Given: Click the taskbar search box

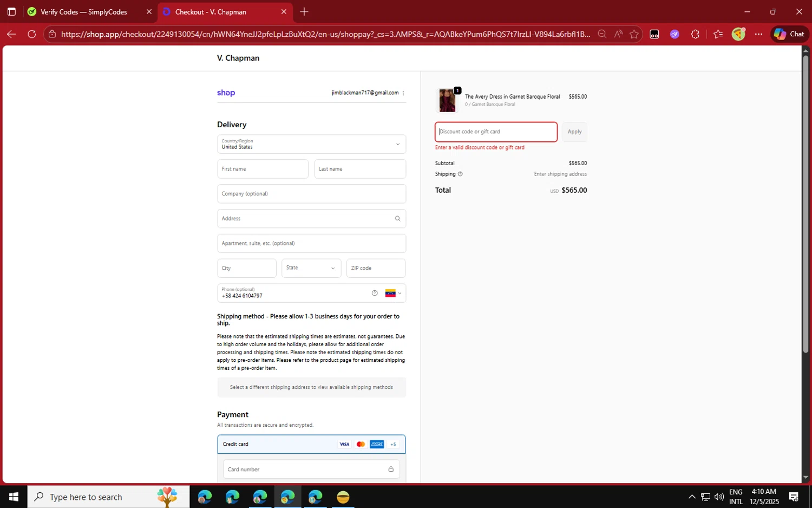Looking at the screenshot, I should point(108,497).
